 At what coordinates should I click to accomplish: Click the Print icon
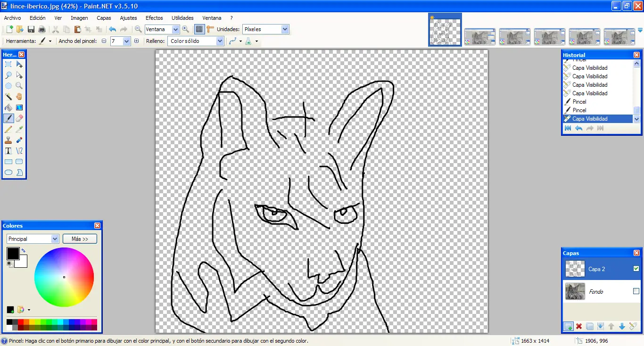pyautogui.click(x=41, y=29)
